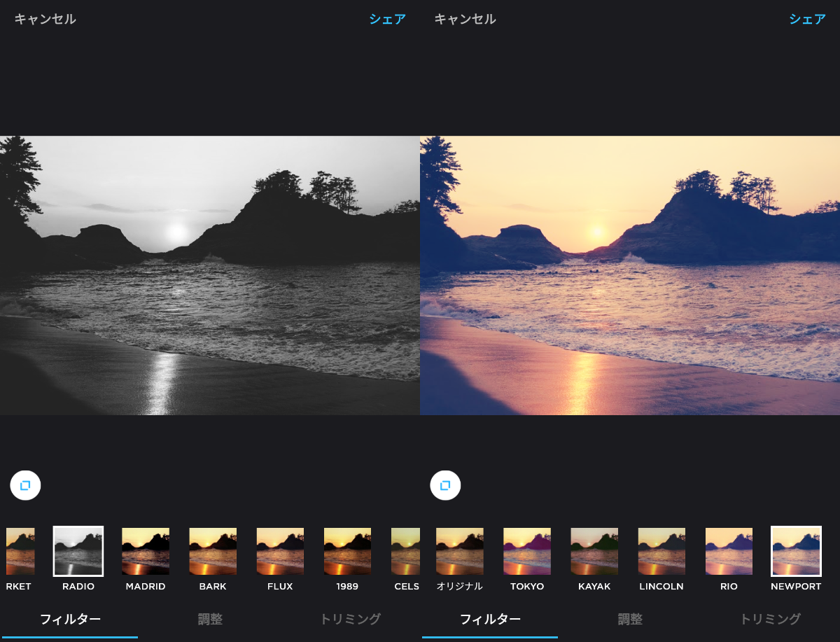Toggle the aspect-ratio icon under the NEWPORT-filtered photo
Viewport: 840px width, 642px height.
[445, 485]
